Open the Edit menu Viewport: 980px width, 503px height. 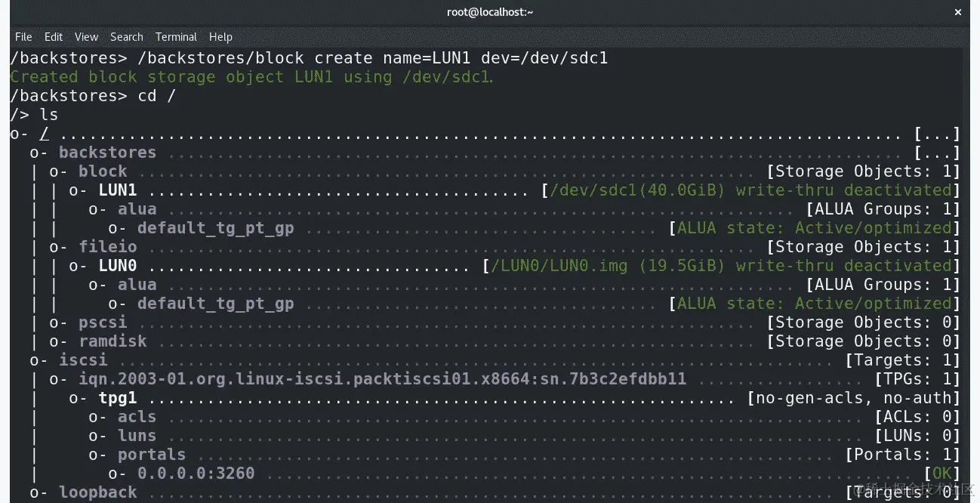[x=54, y=36]
